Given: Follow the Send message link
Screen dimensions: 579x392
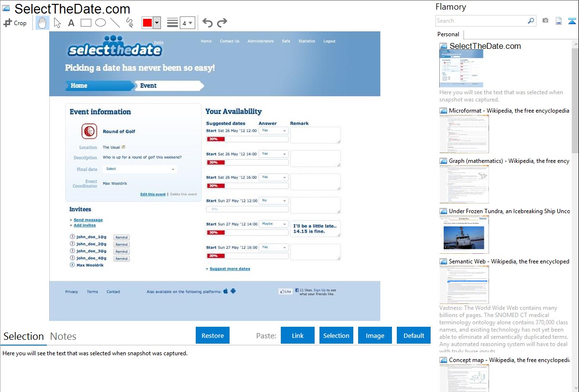Looking at the screenshot, I should 88,220.
